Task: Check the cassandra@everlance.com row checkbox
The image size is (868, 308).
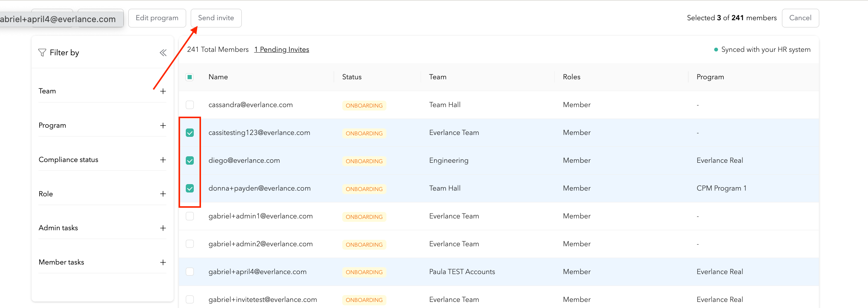Action: [190, 105]
